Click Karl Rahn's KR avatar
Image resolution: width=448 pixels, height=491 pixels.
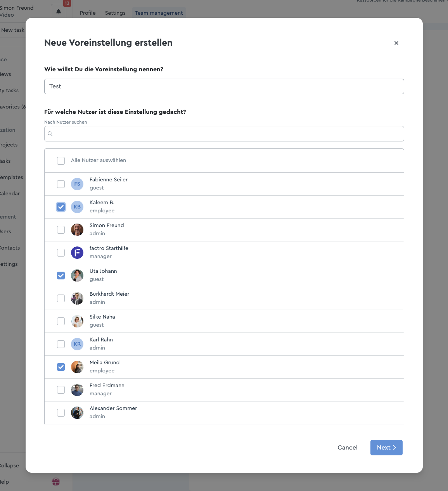pyautogui.click(x=77, y=344)
